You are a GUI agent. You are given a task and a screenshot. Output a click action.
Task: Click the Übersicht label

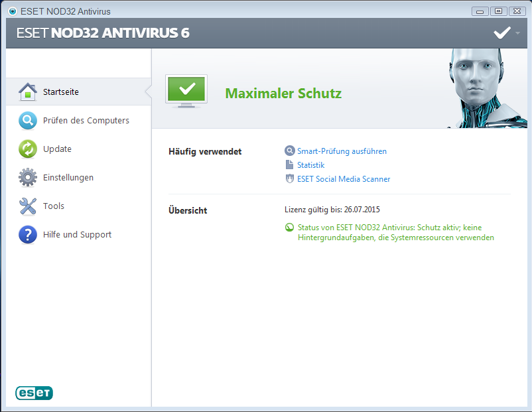point(188,210)
